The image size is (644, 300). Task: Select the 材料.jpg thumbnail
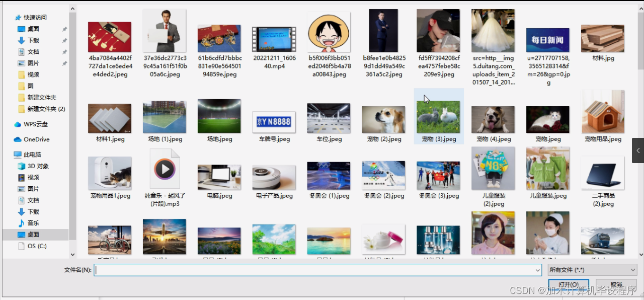tap(602, 38)
